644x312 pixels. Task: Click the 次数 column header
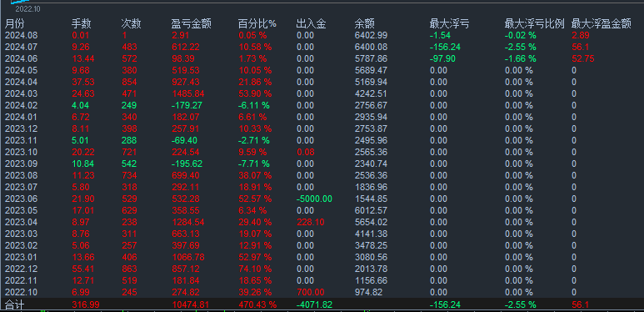pos(132,24)
